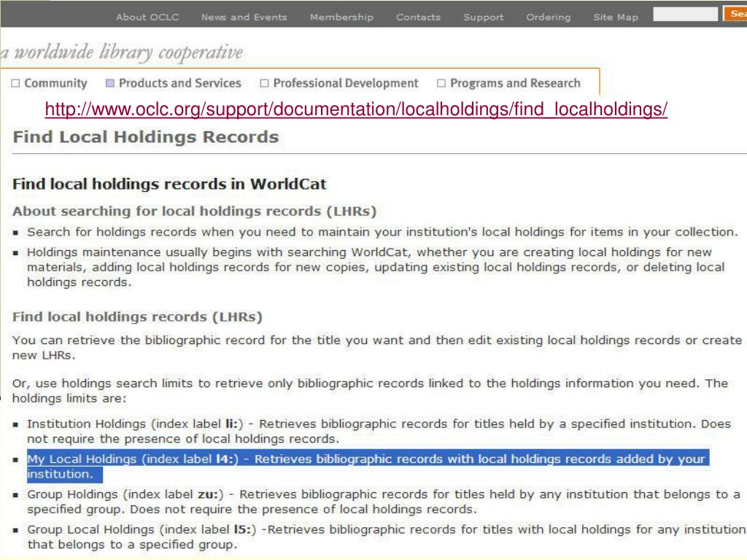
Task: Click the bullet text starting 'Holdings maintenance usually begins'
Action: 376,267
